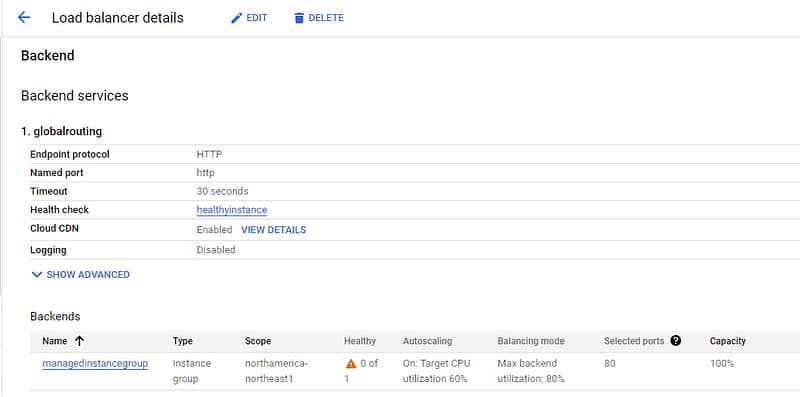
Task: Select the '1. globalrouting' service heading
Action: (61, 132)
